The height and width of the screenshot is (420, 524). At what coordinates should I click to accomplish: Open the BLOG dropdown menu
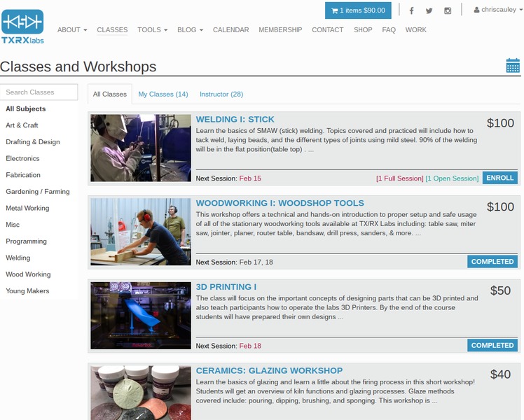coord(190,30)
